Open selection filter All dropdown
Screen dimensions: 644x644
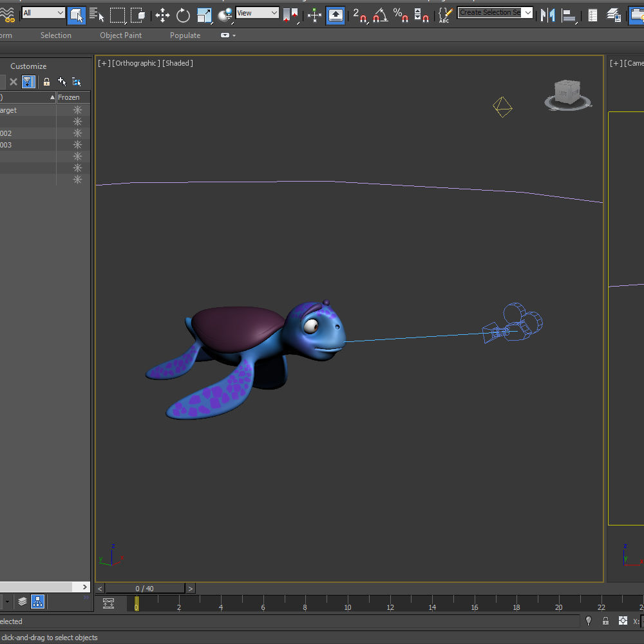[x=43, y=13]
